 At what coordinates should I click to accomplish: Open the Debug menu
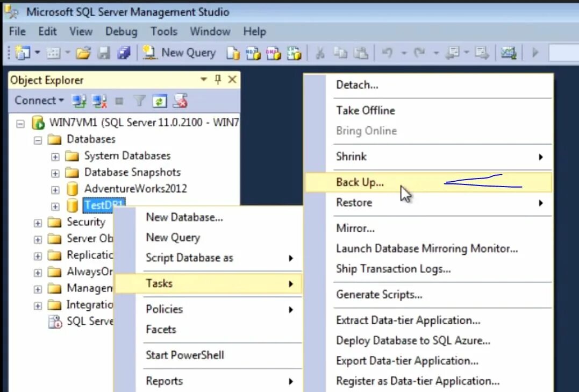[121, 31]
